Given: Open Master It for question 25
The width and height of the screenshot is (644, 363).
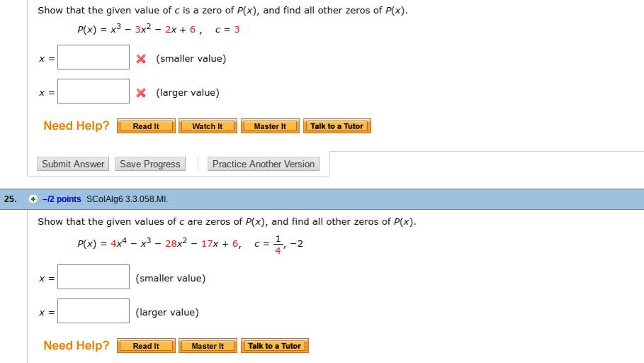Looking at the screenshot, I should [x=207, y=346].
